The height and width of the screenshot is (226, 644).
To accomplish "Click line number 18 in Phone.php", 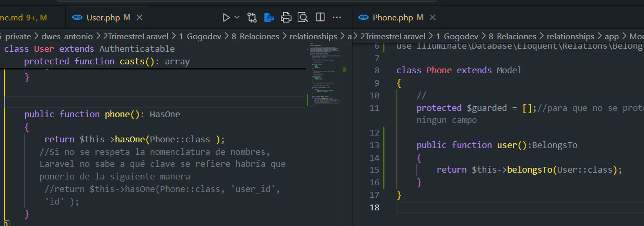I will [x=374, y=208].
